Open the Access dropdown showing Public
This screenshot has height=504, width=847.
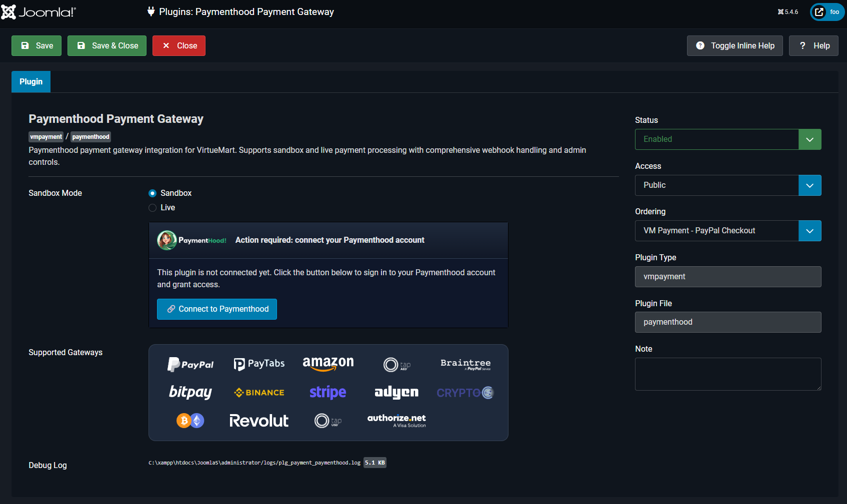[x=728, y=185]
